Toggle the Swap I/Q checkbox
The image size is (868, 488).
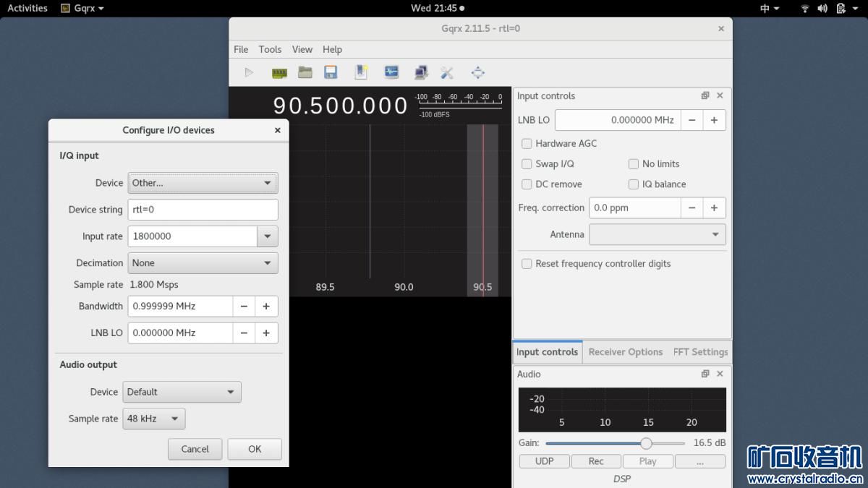coord(527,164)
